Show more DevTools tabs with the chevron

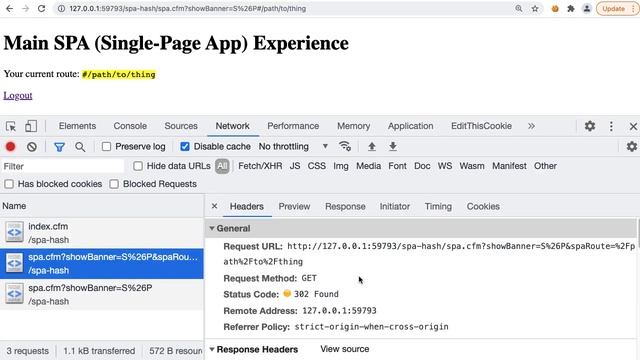pos(531,126)
